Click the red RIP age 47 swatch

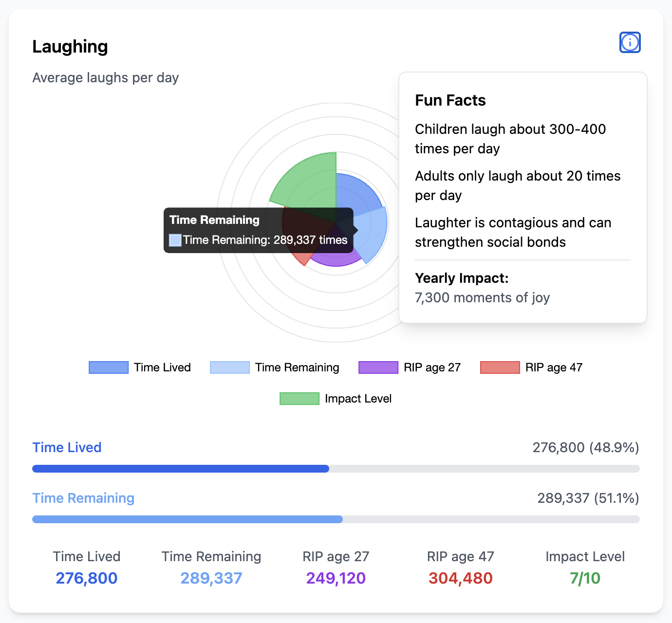point(500,367)
